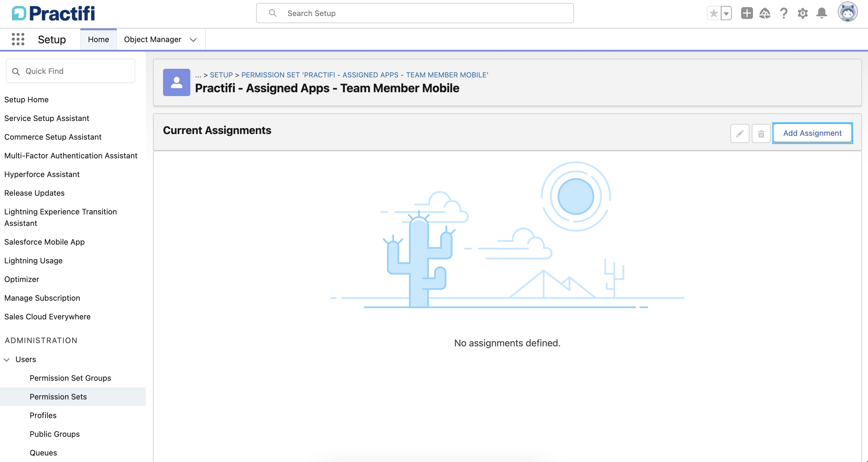
Task: Click the search magnifier in Search Setup
Action: pos(273,13)
